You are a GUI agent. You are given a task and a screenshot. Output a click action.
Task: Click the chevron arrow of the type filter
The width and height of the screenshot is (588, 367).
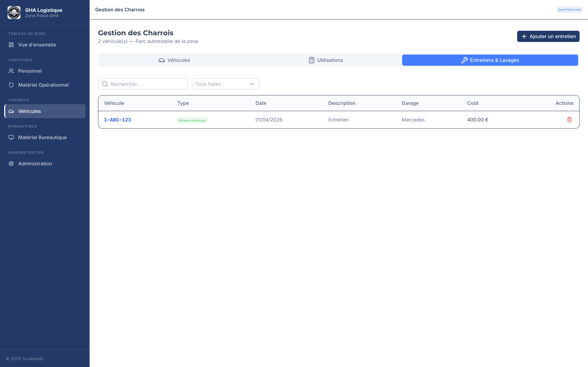click(252, 84)
